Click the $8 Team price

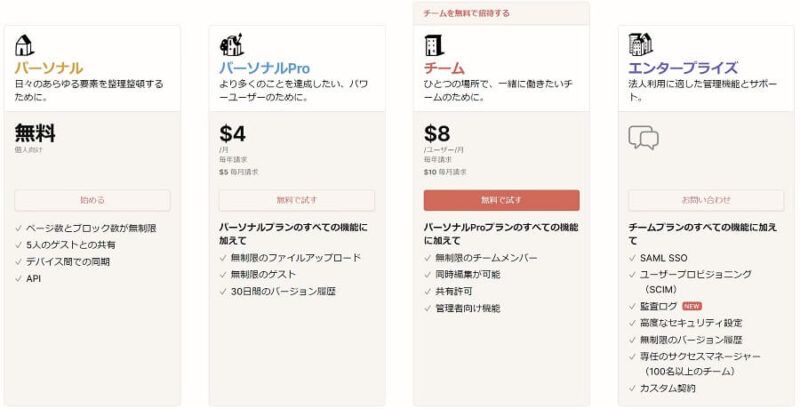(437, 134)
